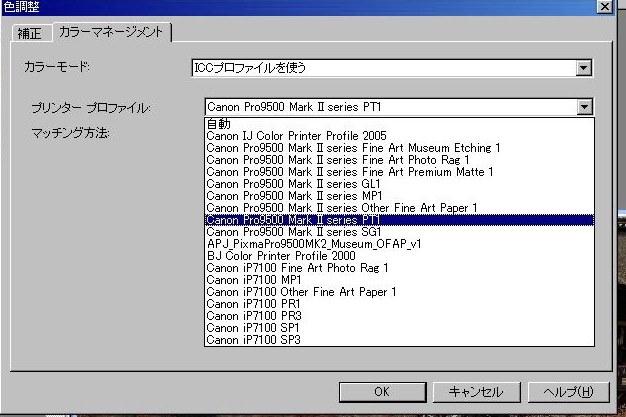Viewport: 626px width, 417px height.
Task: Pick Pro9500 Mark II series MP1
Action: (399, 196)
